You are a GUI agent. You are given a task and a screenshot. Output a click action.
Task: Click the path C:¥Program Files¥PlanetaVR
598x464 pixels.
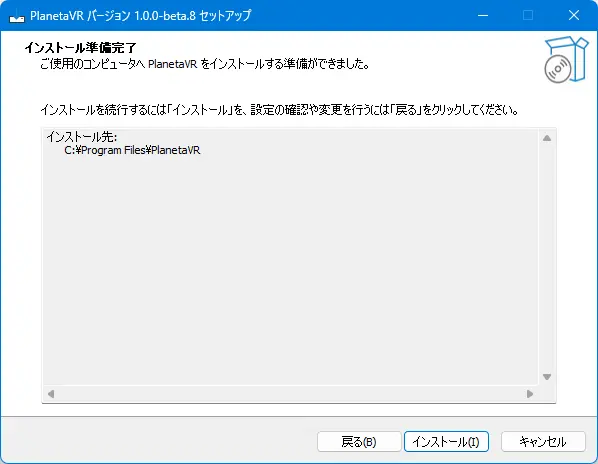point(132,150)
